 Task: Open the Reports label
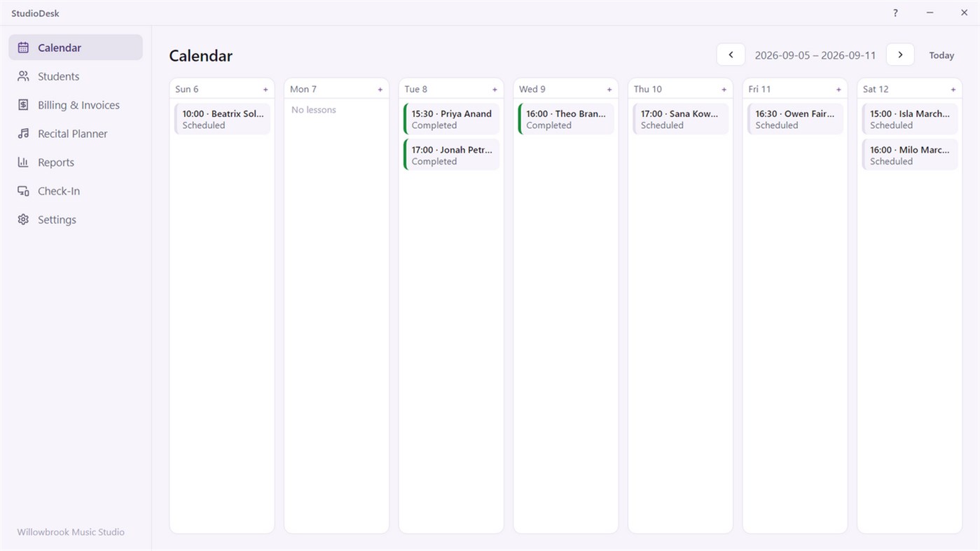tap(56, 162)
